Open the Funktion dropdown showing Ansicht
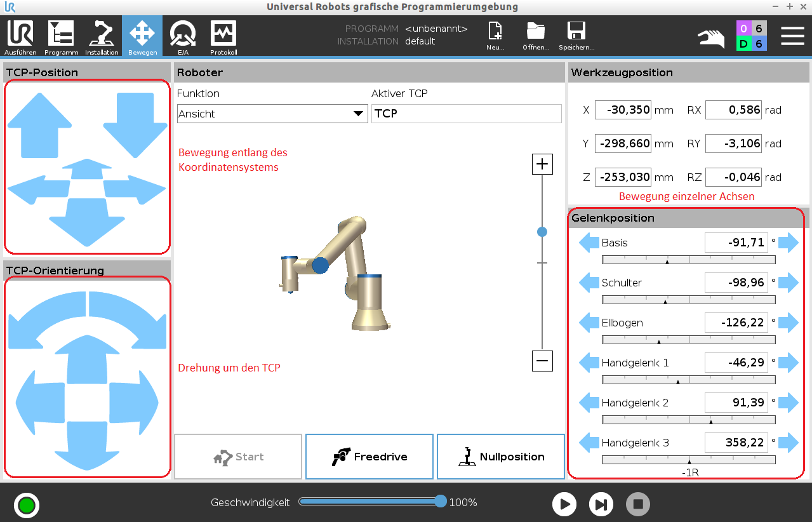812x522 pixels. click(x=272, y=114)
